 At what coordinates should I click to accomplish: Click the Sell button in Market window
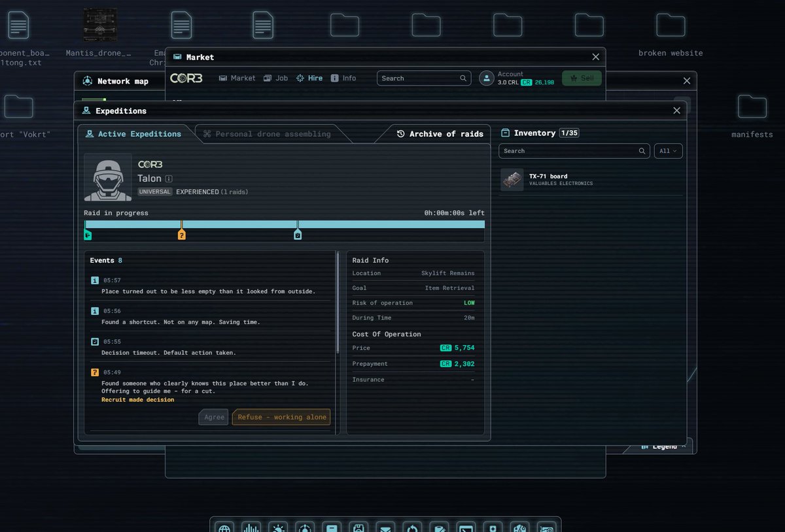[x=582, y=78]
